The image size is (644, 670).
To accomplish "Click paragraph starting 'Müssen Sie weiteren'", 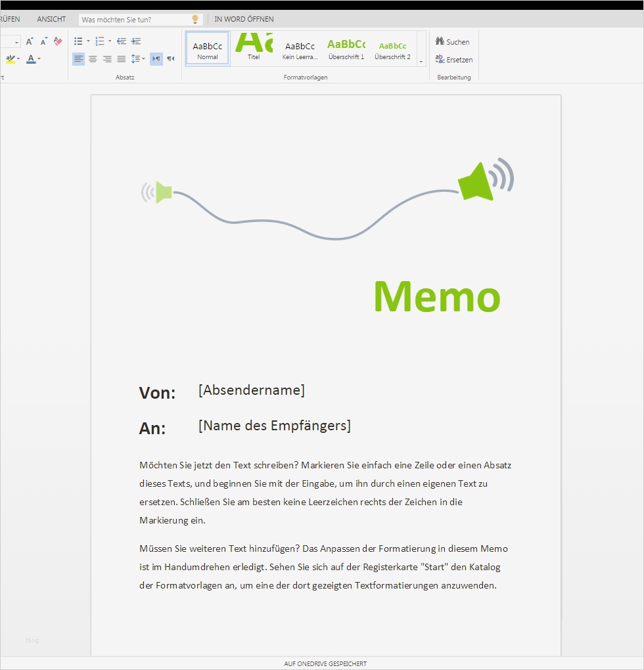I will pyautogui.click(x=323, y=567).
